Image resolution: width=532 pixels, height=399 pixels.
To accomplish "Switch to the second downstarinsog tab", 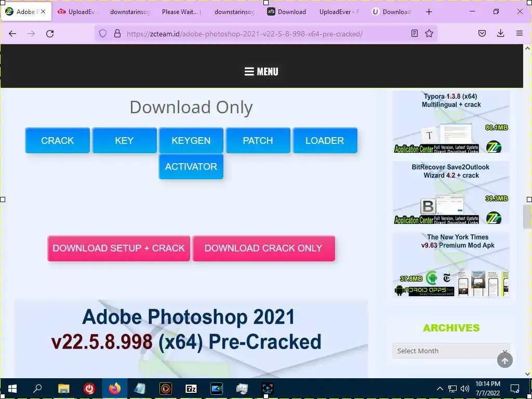I will coord(234,12).
